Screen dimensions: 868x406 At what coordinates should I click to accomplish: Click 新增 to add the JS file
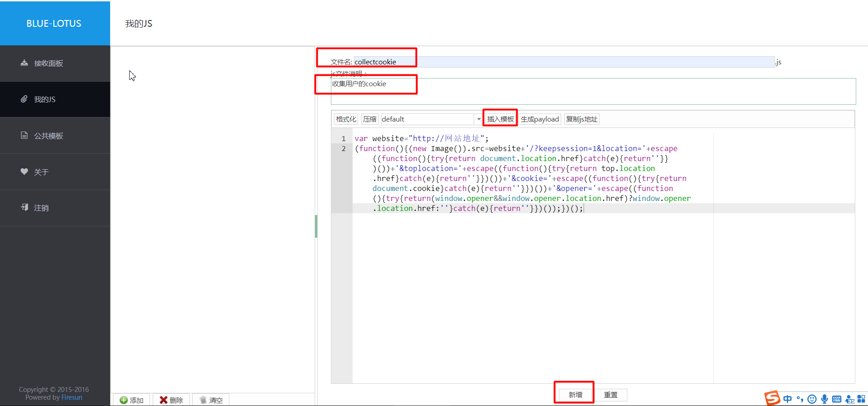click(575, 395)
